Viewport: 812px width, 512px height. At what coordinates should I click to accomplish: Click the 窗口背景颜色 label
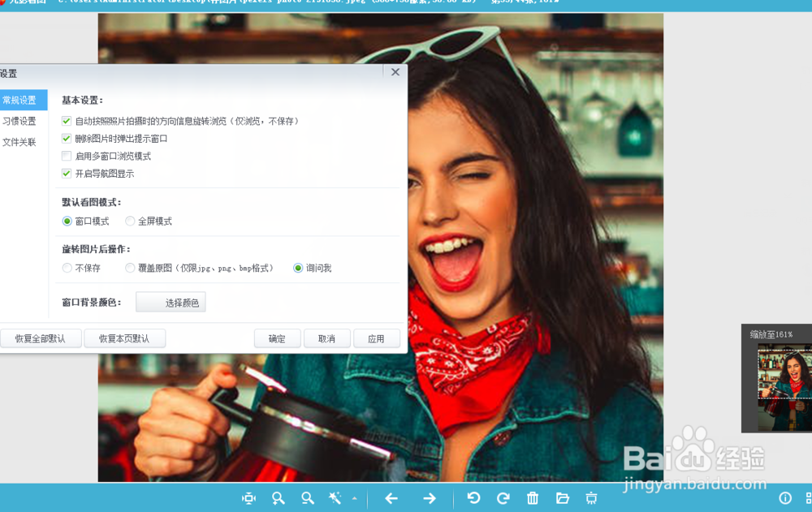pyautogui.click(x=92, y=303)
